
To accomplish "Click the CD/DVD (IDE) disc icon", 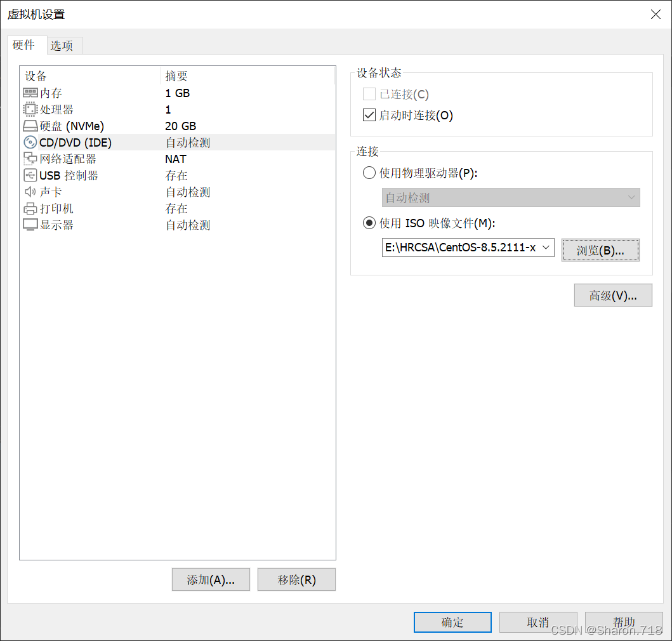I will click(30, 142).
